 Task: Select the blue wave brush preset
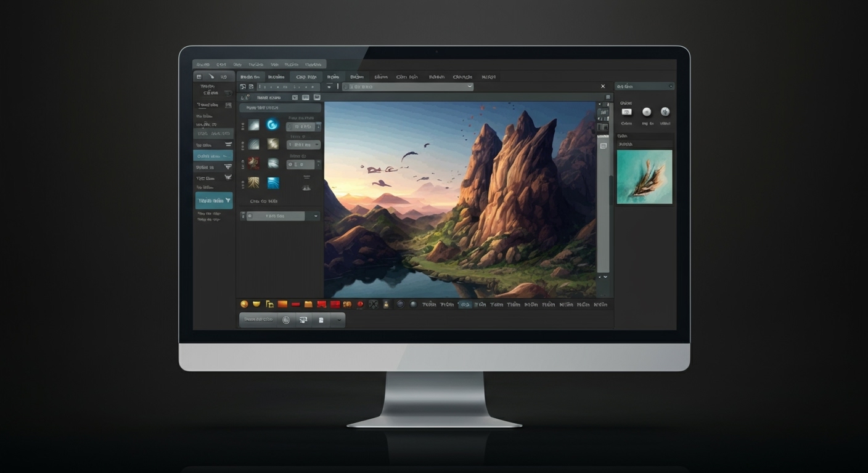pyautogui.click(x=273, y=184)
